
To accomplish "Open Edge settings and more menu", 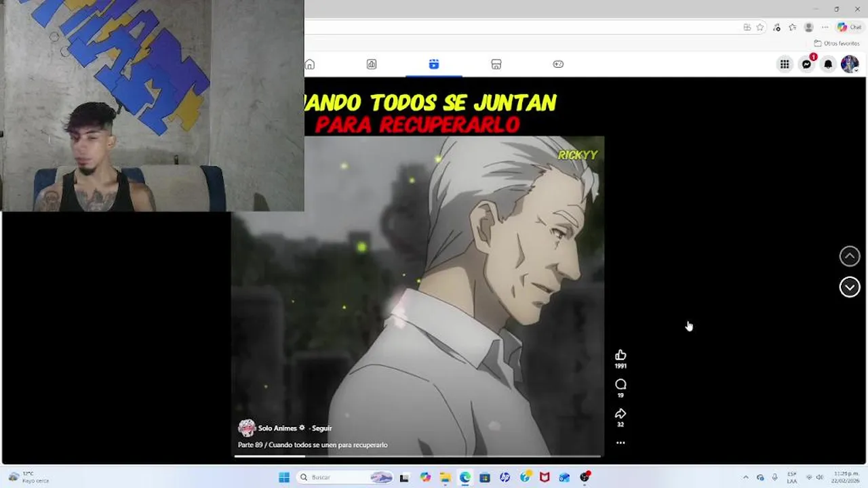I will (x=825, y=27).
